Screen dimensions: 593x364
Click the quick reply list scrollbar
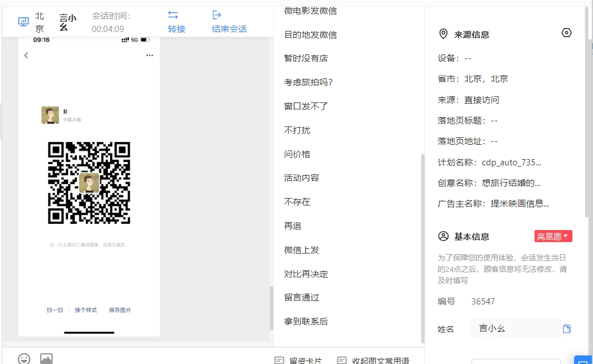[x=422, y=247]
